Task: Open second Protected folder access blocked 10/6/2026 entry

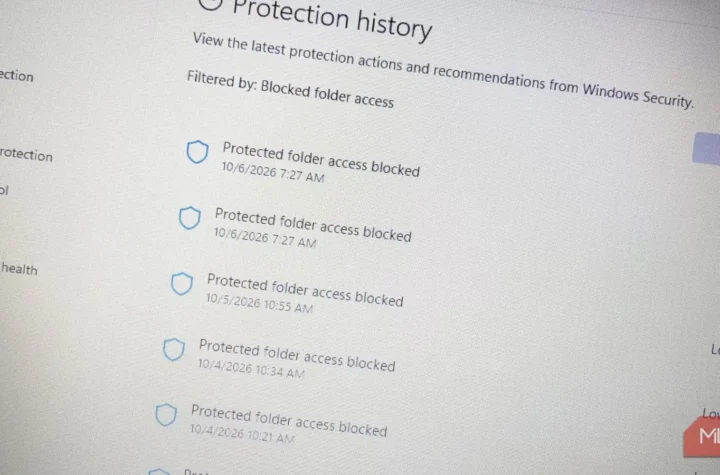Action: [x=313, y=225]
